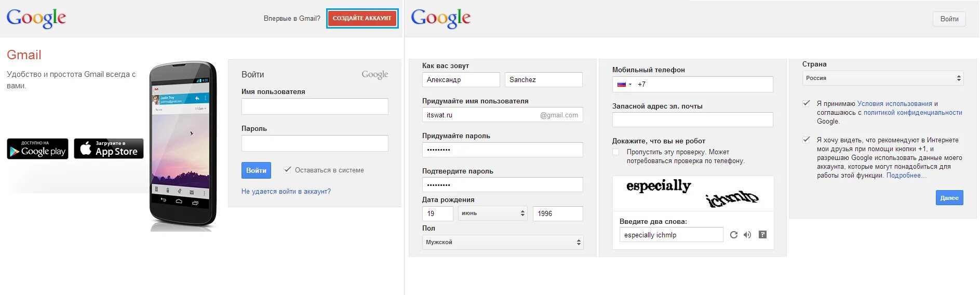Image resolution: width=980 pixels, height=295 pixels.
Task: Uncheck the terms of use agreement
Action: point(806,103)
